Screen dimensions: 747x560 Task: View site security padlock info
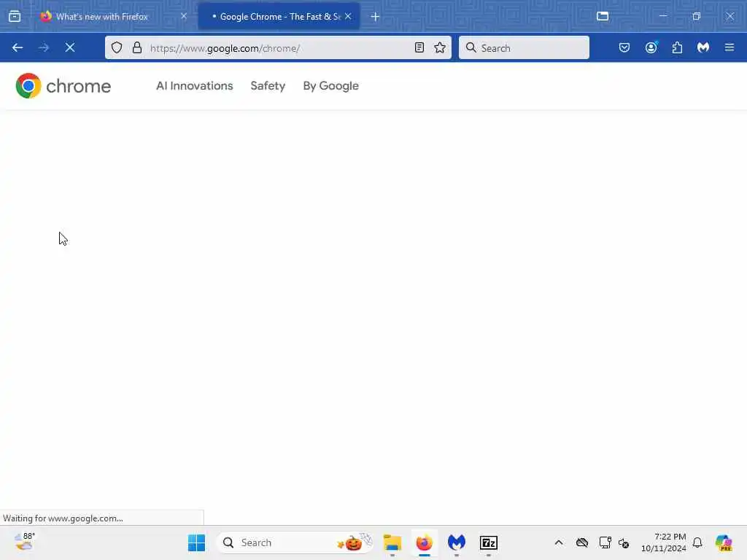pos(137,47)
